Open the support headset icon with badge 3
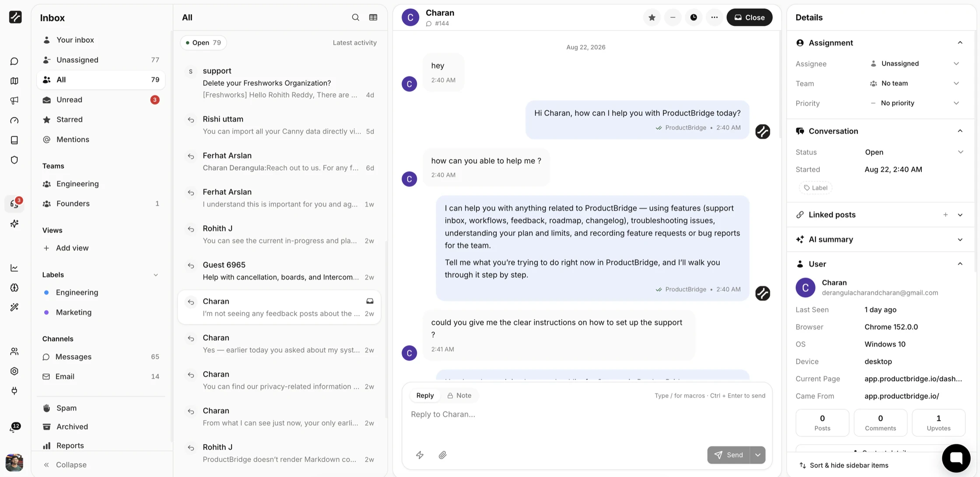This screenshot has width=980, height=477. point(14,204)
